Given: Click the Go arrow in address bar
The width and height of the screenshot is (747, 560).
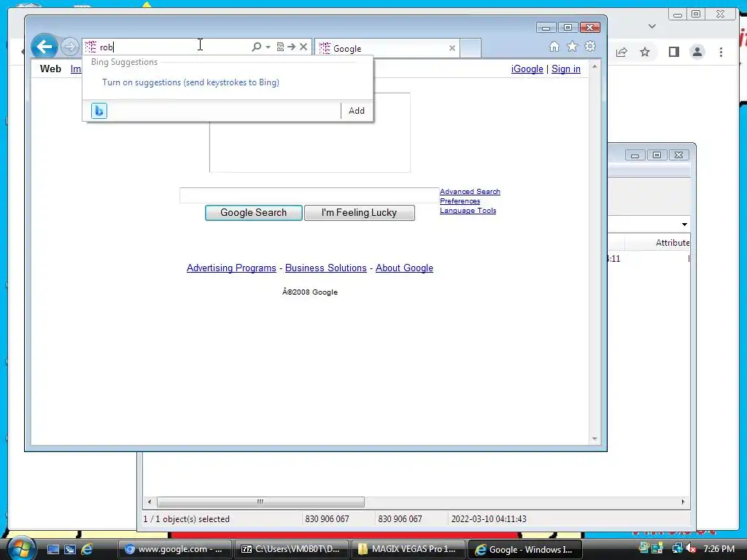Looking at the screenshot, I should pyautogui.click(x=292, y=47).
